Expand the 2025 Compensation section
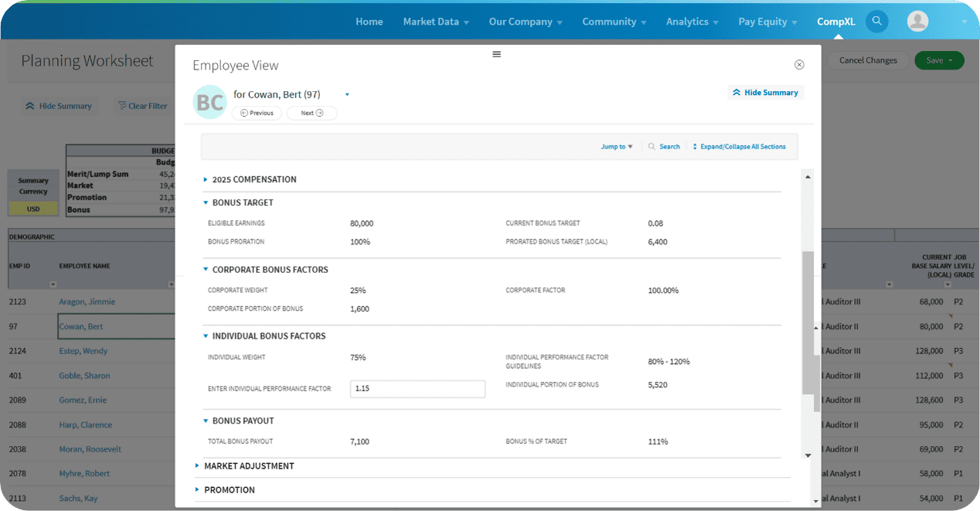The width and height of the screenshot is (980, 511). point(254,179)
